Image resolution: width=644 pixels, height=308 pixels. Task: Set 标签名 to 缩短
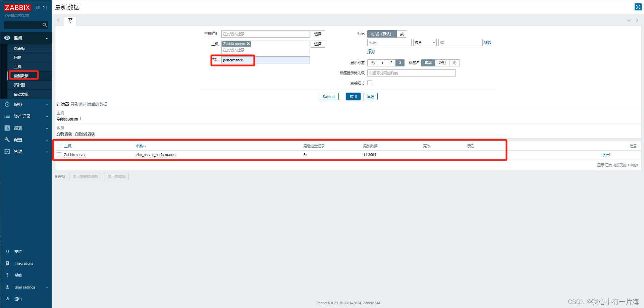tap(442, 63)
